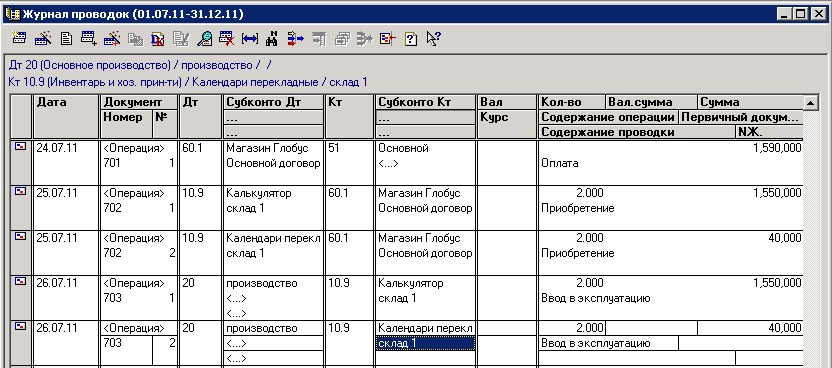832x368 pixels.
Task: Click the last-row Ввод в эксплуатацию description
Action: pos(609,343)
